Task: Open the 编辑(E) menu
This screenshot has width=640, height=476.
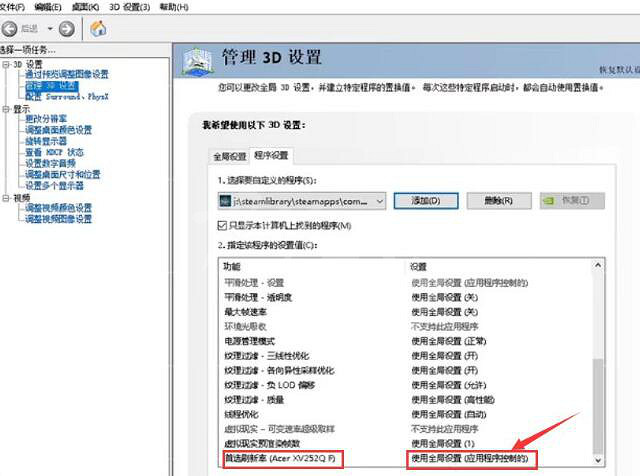Action: 48,7
